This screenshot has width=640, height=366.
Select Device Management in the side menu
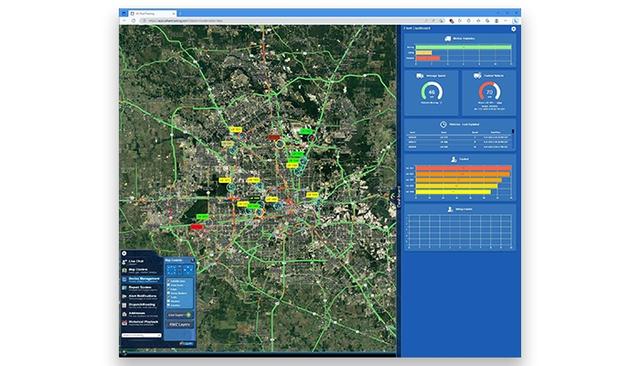click(141, 279)
